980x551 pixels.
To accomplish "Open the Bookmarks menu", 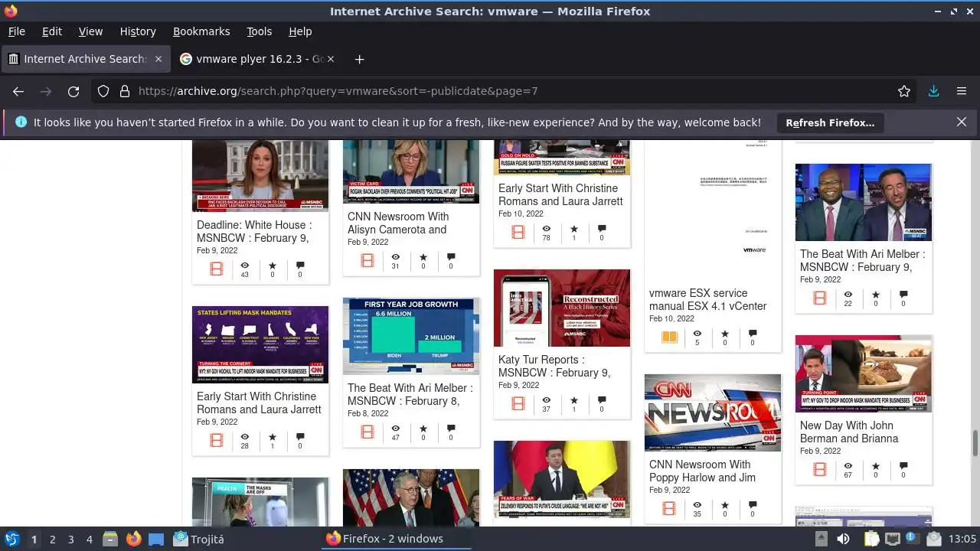I will pos(201,31).
